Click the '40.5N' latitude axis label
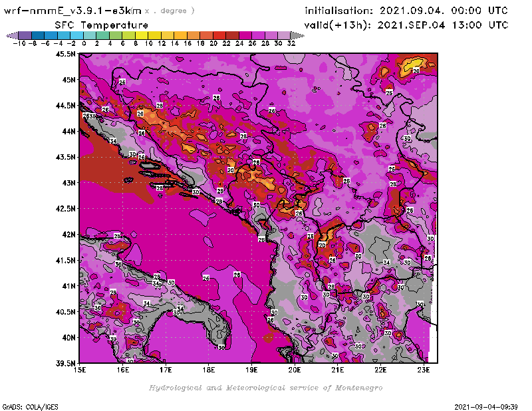This screenshot has height=411, width=532. pos(65,311)
